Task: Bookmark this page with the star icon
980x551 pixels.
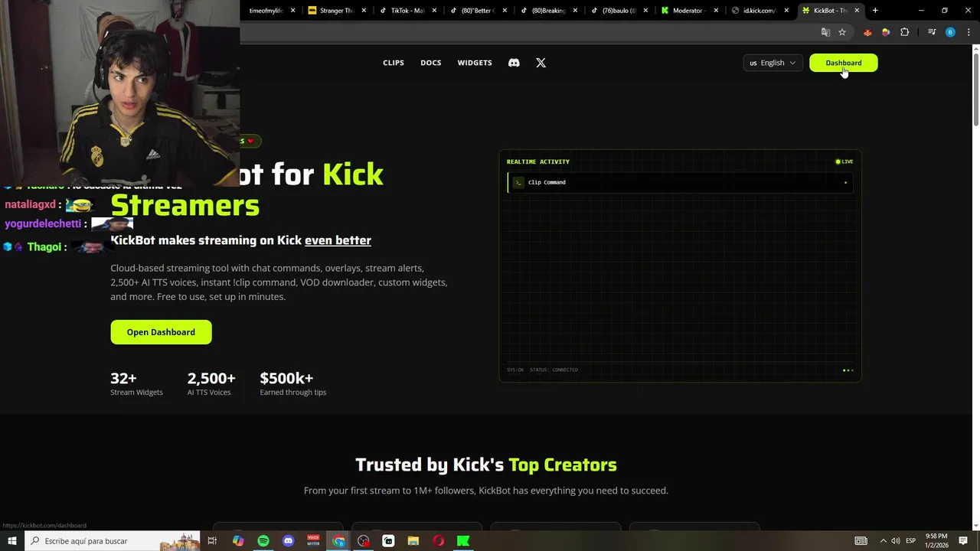Action: (842, 32)
